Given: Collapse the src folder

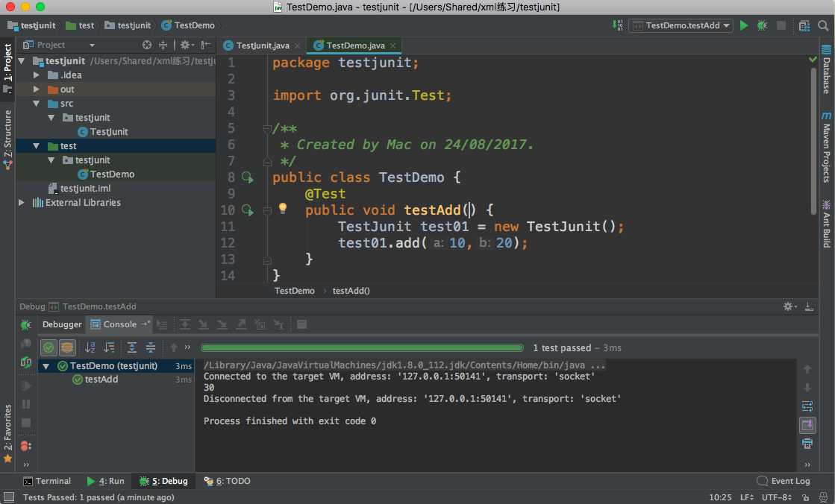Looking at the screenshot, I should tap(37, 103).
